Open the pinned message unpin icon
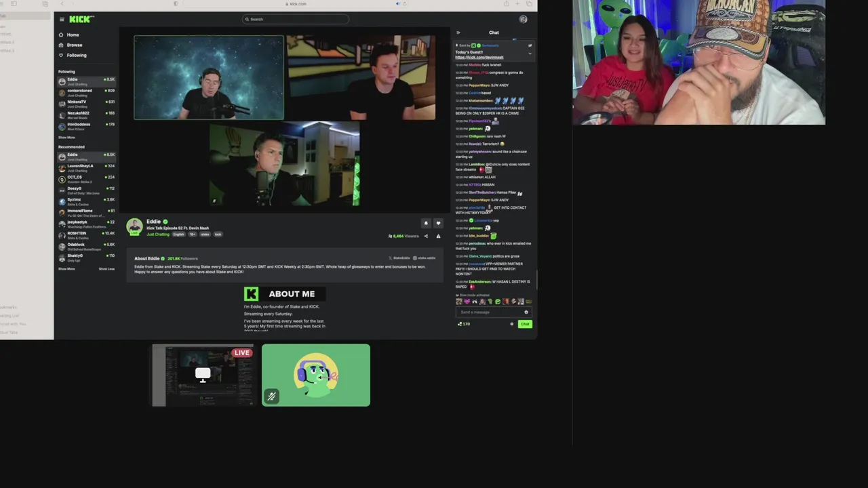Screen dimensions: 868x488 pos(530,45)
